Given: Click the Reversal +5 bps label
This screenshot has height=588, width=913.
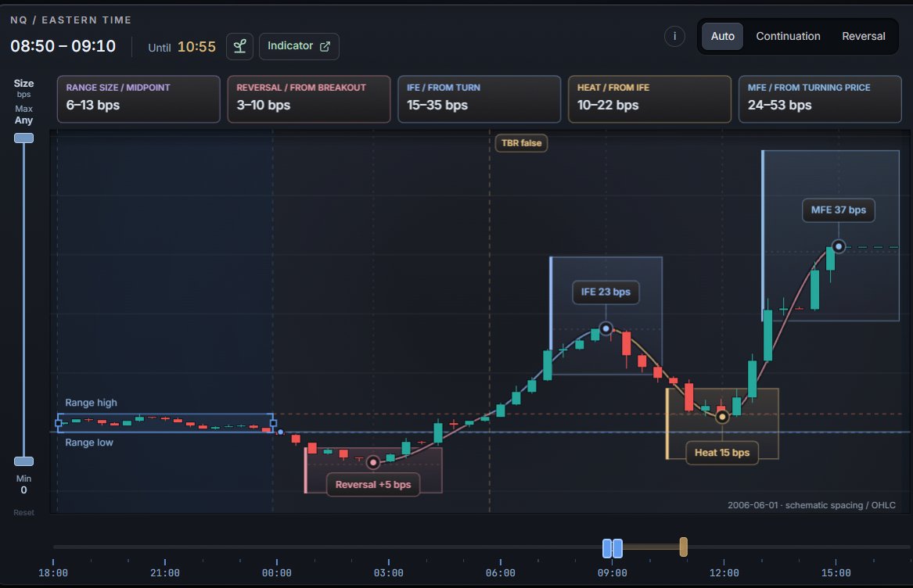Looking at the screenshot, I should tap(372, 484).
